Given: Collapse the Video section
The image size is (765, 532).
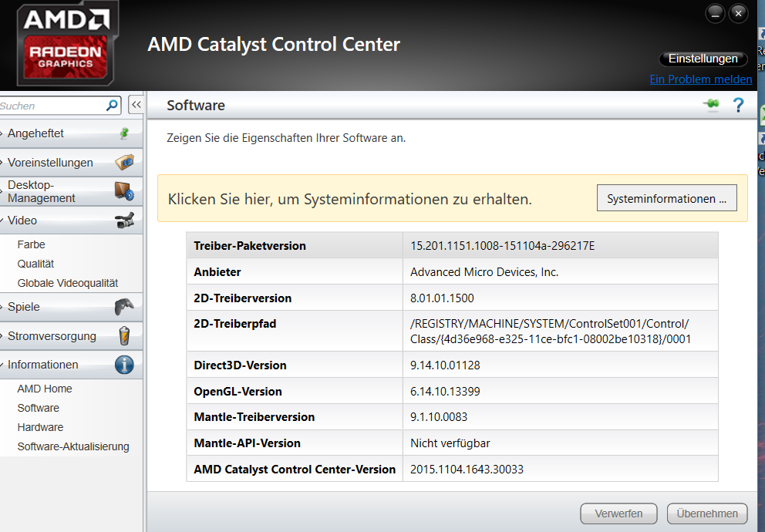Looking at the screenshot, I should click(x=71, y=221).
